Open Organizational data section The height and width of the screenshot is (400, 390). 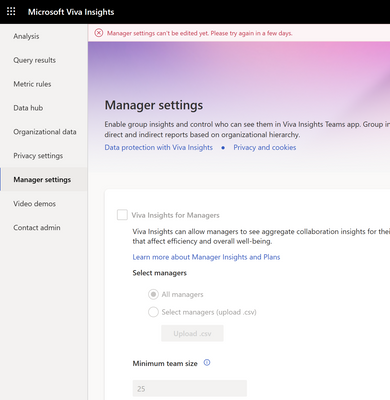(45, 132)
